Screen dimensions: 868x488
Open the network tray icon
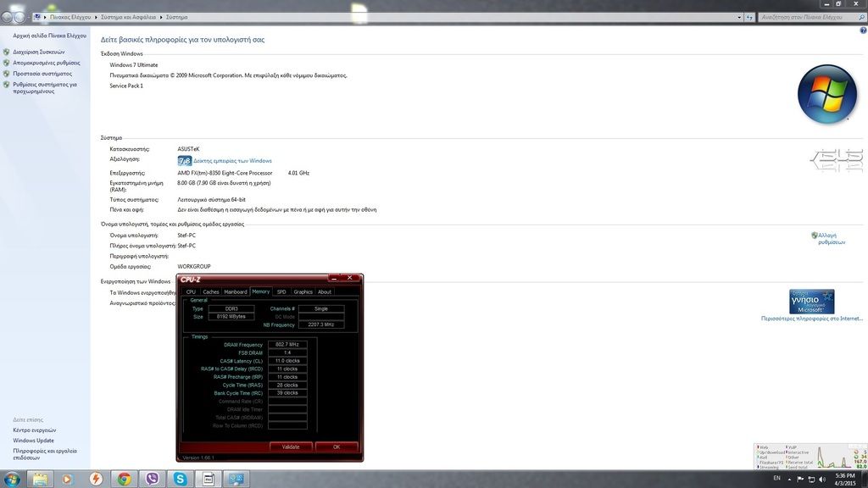pyautogui.click(x=811, y=480)
